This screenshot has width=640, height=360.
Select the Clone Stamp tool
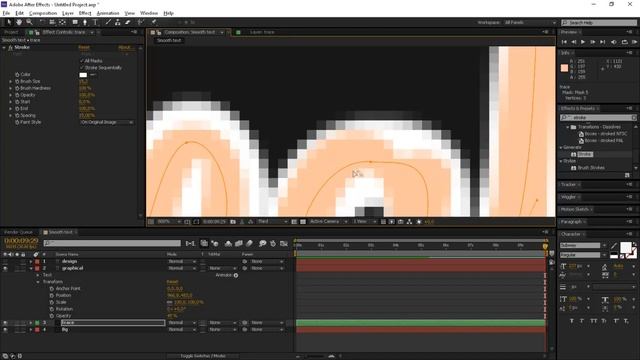[x=118, y=22]
